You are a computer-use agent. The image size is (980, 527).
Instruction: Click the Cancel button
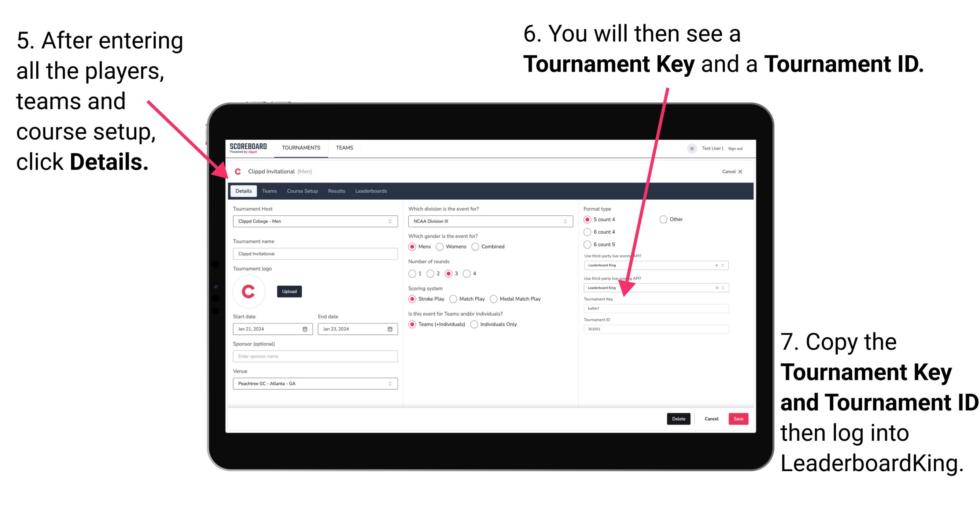[712, 419]
